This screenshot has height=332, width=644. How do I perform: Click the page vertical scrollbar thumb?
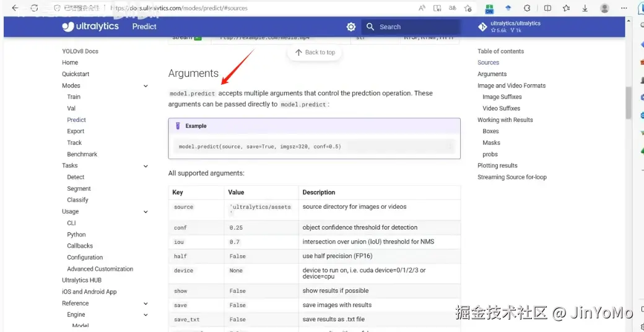click(628, 103)
